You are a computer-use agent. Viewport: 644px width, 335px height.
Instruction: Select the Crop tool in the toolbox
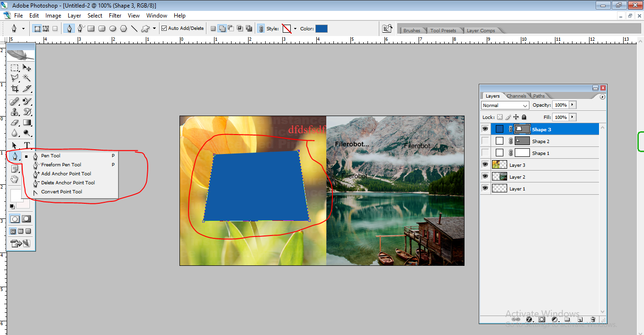point(14,89)
